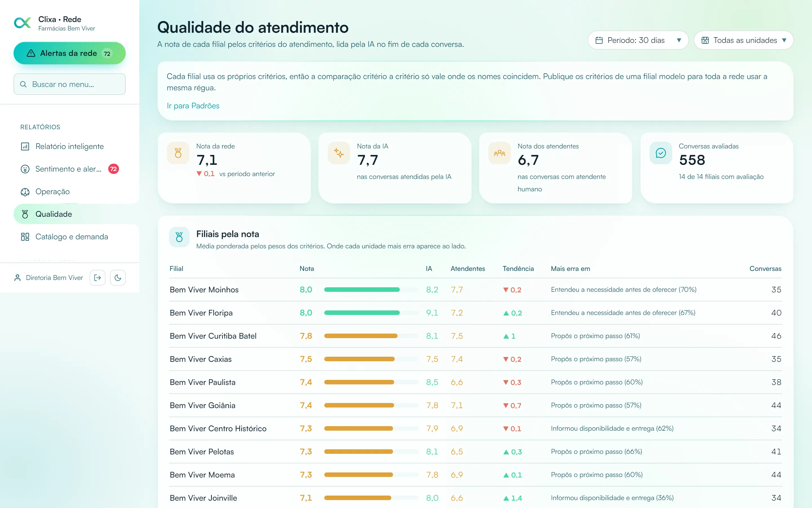This screenshot has width=812, height=508.
Task: Follow the Ir para Padrões link
Action: click(x=193, y=106)
